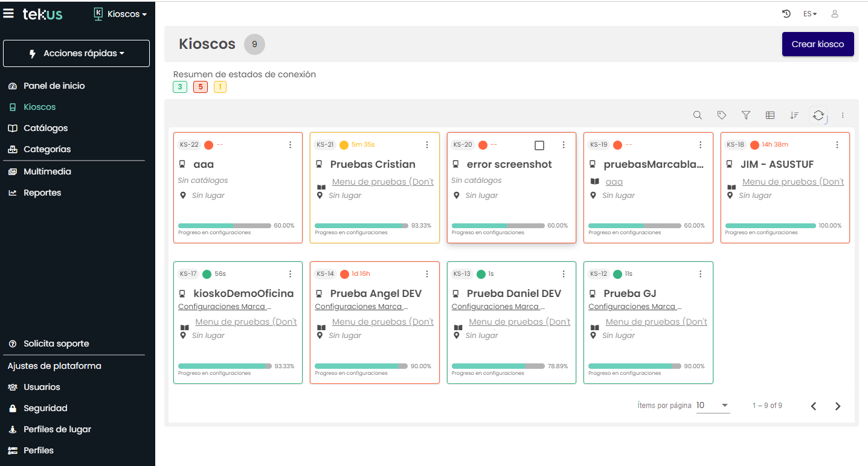Image resolution: width=868 pixels, height=466 pixels.
Task: Filter by red disconnected status badge
Action: pyautogui.click(x=201, y=87)
